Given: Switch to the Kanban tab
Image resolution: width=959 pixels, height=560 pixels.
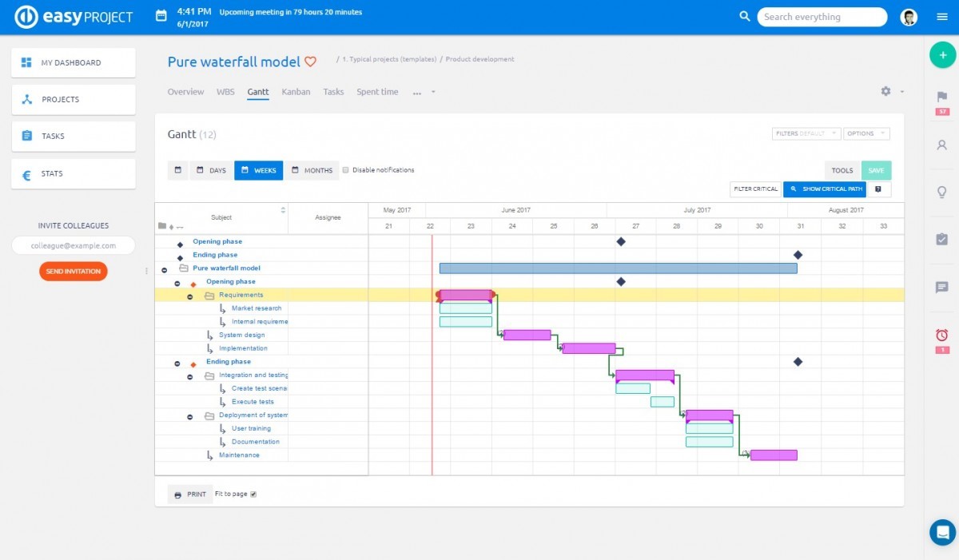Looking at the screenshot, I should click(296, 91).
